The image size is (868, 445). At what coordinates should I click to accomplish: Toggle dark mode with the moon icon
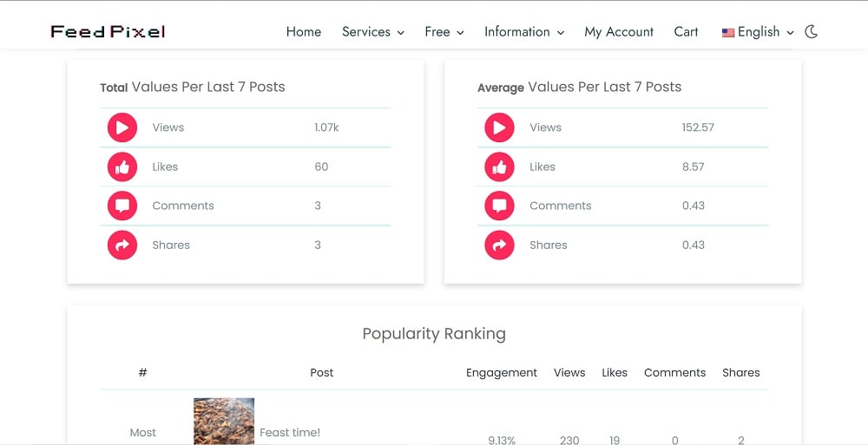point(811,31)
